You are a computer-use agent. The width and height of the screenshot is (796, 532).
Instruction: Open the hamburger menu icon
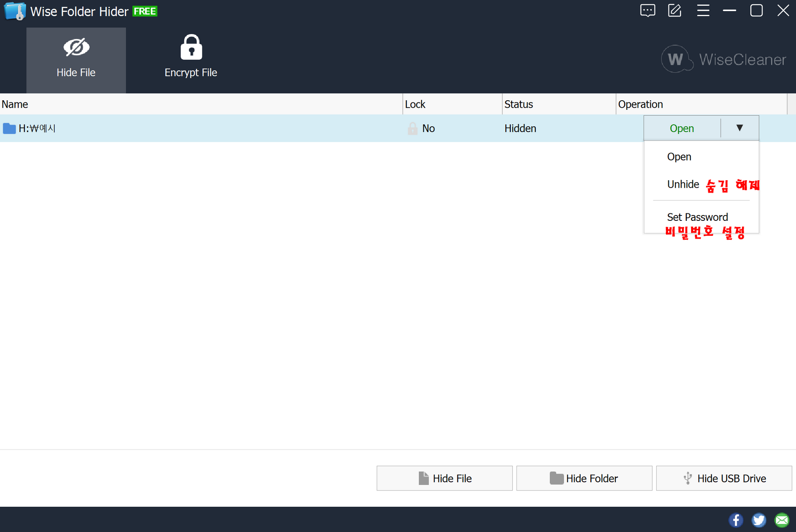[x=703, y=11]
